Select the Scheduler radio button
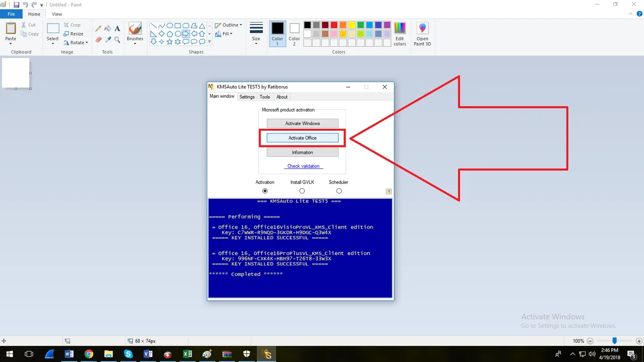This screenshot has width=644, height=362. point(339,191)
